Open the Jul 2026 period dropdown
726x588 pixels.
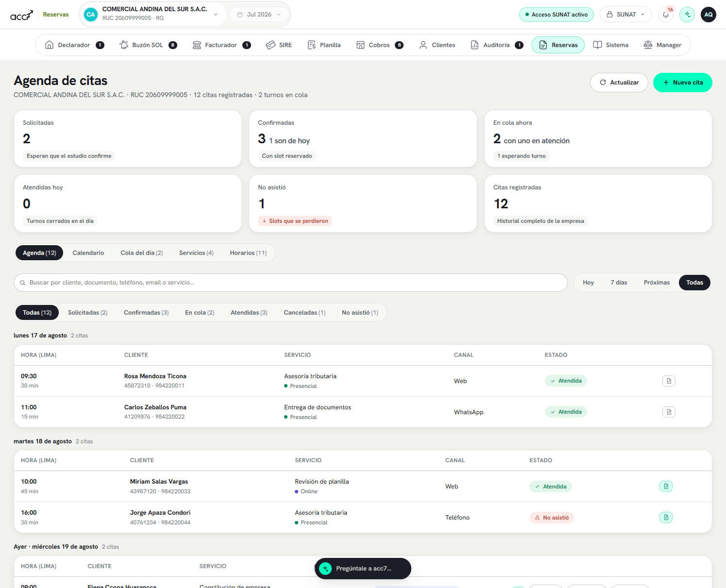259,15
